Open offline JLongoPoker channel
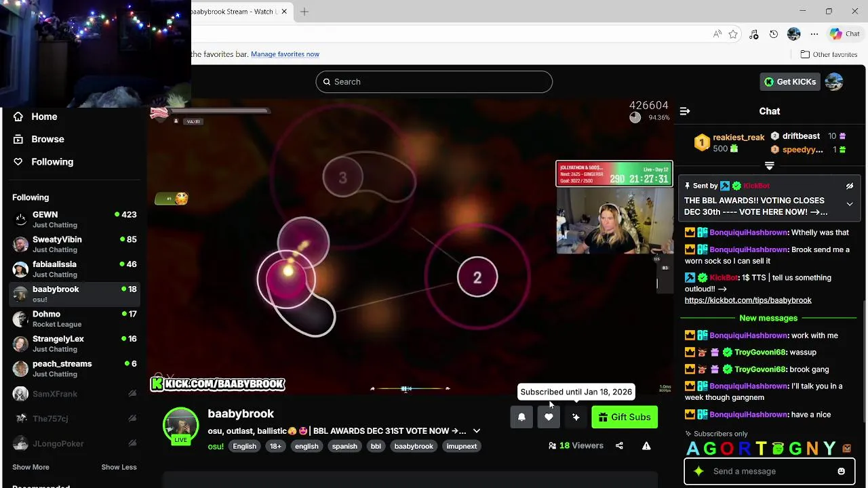The image size is (868, 488). [x=75, y=444]
